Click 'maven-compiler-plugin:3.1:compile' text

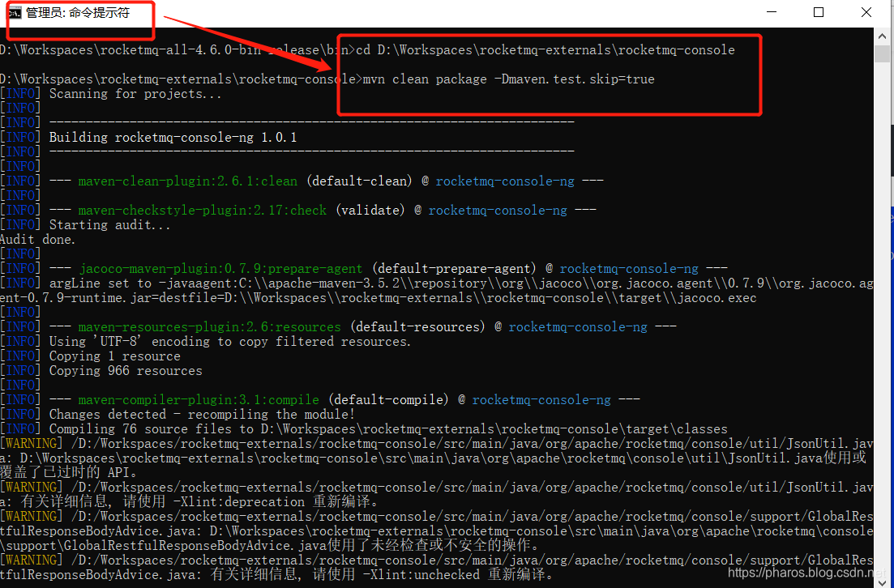point(199,400)
